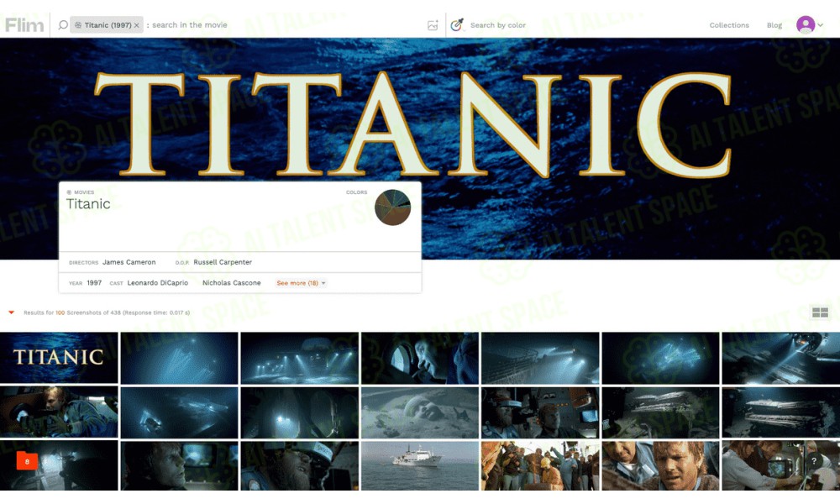Expand 'See more (18)' cast list
The width and height of the screenshot is (840, 504).
301,283
